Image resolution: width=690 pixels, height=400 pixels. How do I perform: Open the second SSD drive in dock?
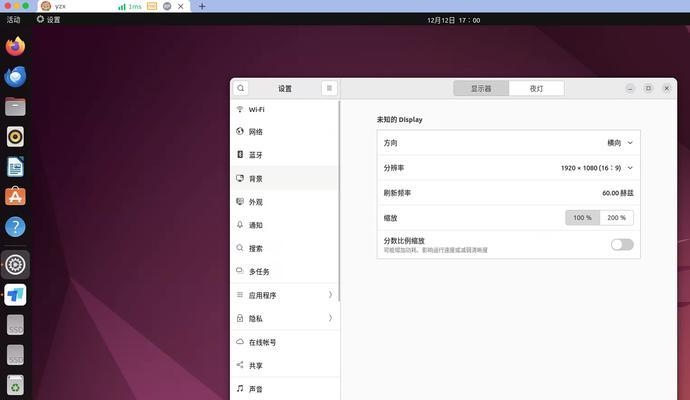(x=15, y=355)
